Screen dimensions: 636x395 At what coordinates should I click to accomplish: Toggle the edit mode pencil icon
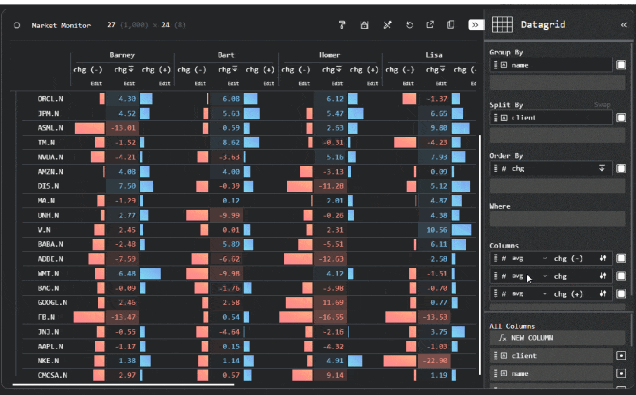click(387, 25)
